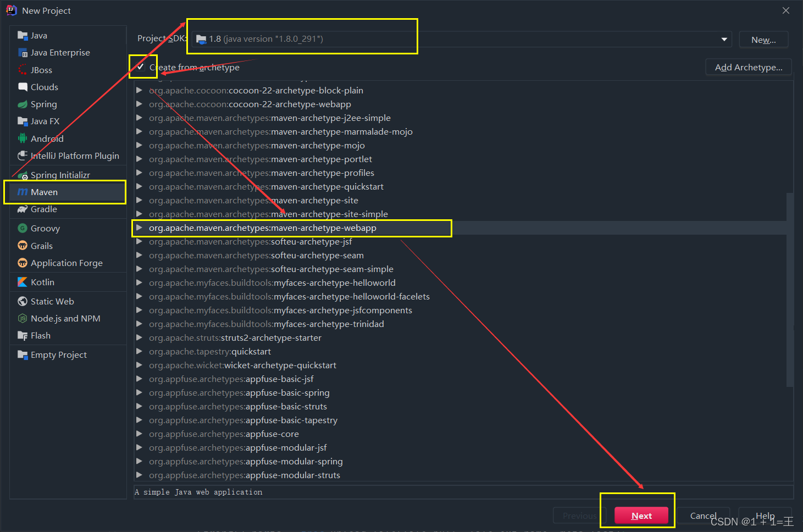This screenshot has width=803, height=532.
Task: Expand the cocoon-22-archetype-webapp node
Action: (139, 104)
